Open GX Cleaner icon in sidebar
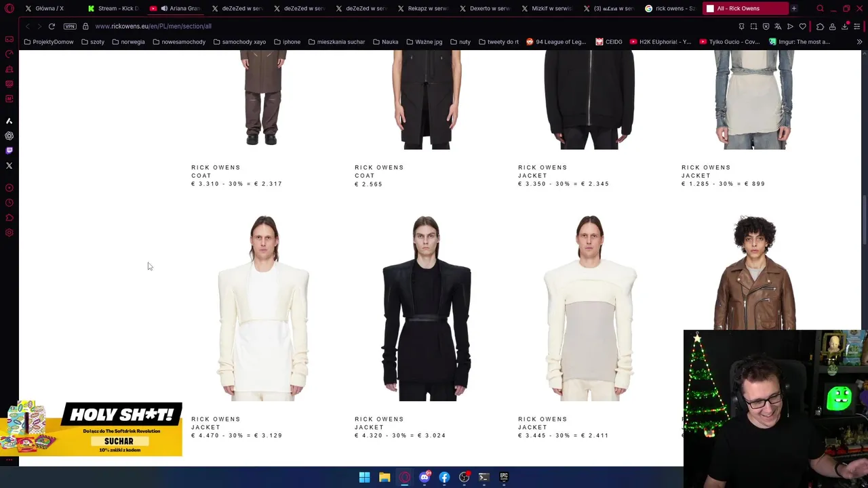 (9, 69)
